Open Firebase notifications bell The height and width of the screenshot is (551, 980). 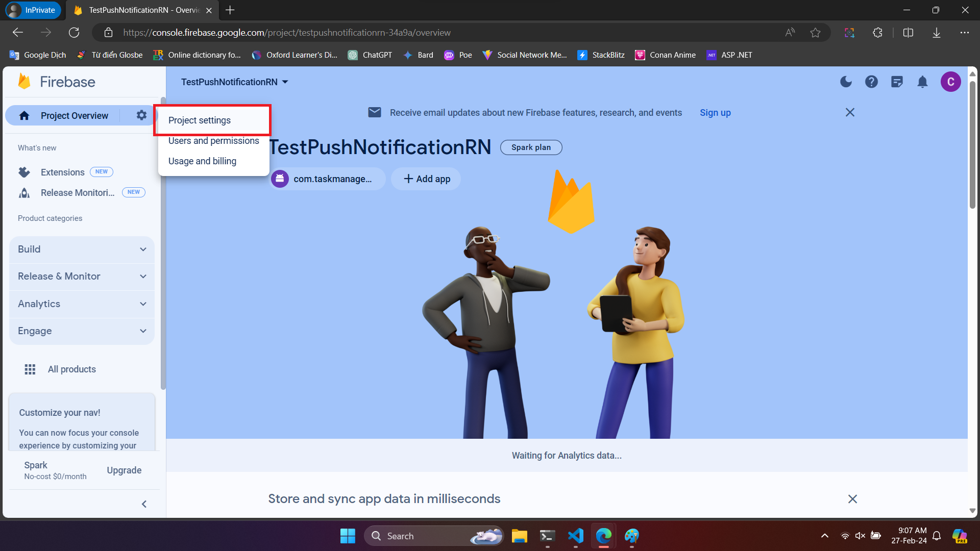pyautogui.click(x=922, y=82)
